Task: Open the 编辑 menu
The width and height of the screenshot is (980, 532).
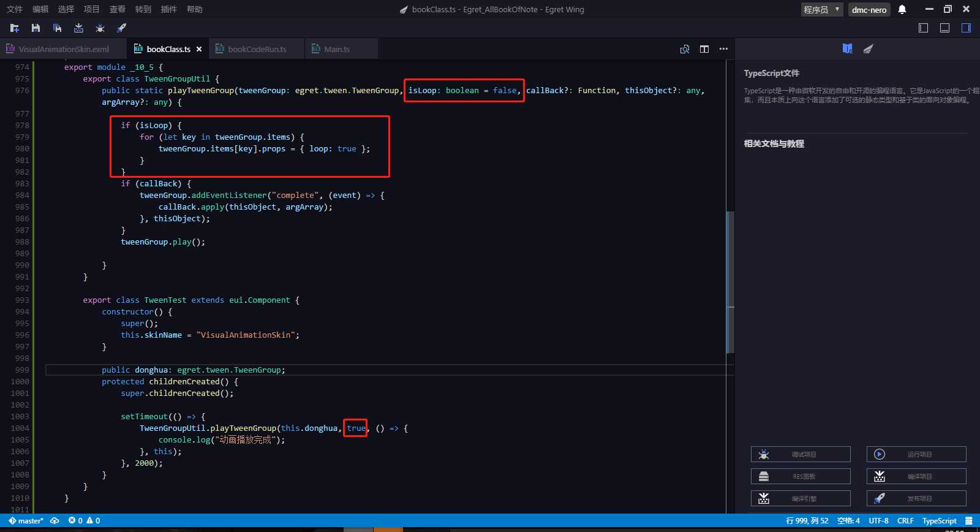Action: coord(40,9)
